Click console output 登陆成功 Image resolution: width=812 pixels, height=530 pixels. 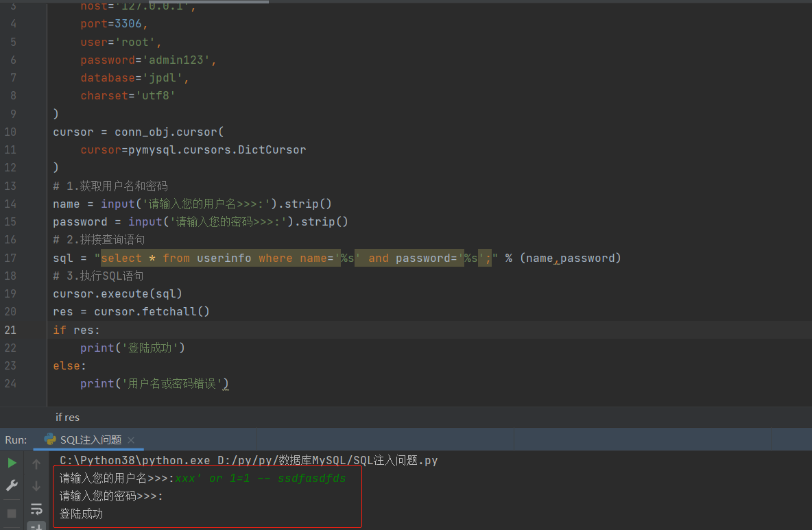(82, 514)
